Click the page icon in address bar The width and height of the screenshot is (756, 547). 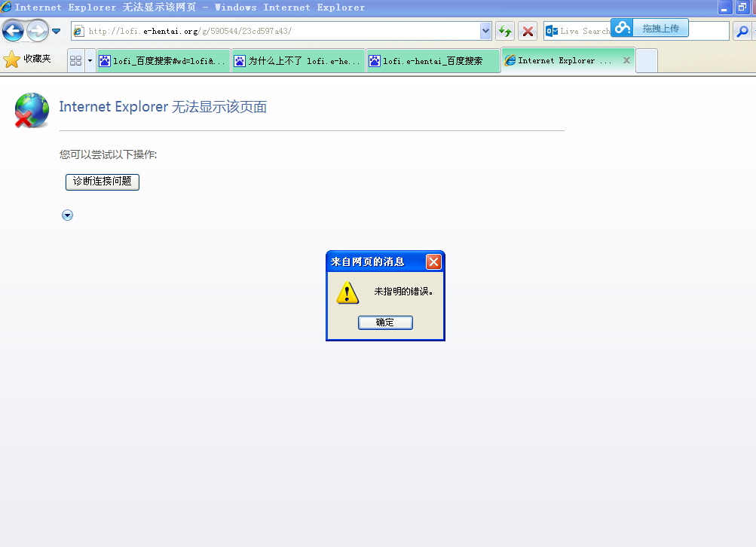tap(78, 32)
